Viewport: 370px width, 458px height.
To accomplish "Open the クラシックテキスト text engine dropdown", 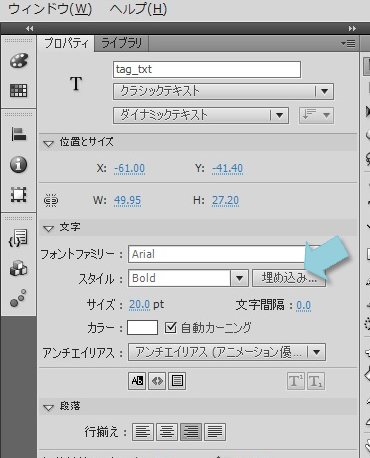I will (x=223, y=91).
